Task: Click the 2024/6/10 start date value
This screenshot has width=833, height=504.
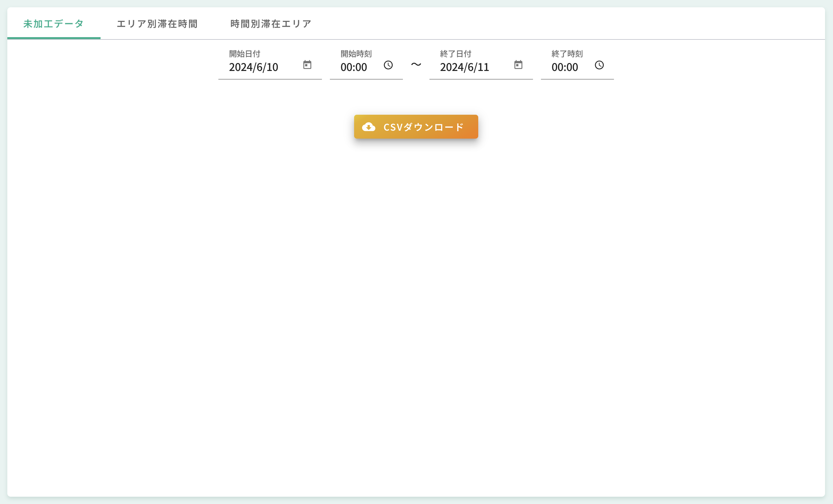Action: point(254,67)
